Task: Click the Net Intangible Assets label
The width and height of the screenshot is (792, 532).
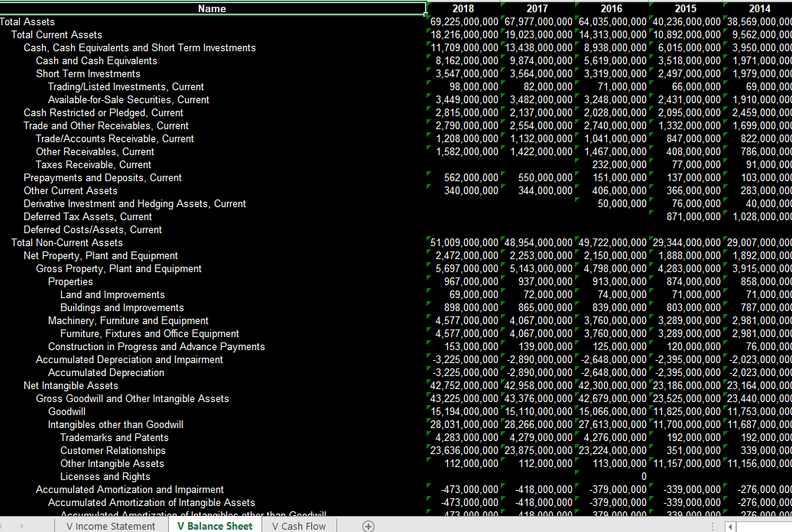Action: tap(70, 385)
